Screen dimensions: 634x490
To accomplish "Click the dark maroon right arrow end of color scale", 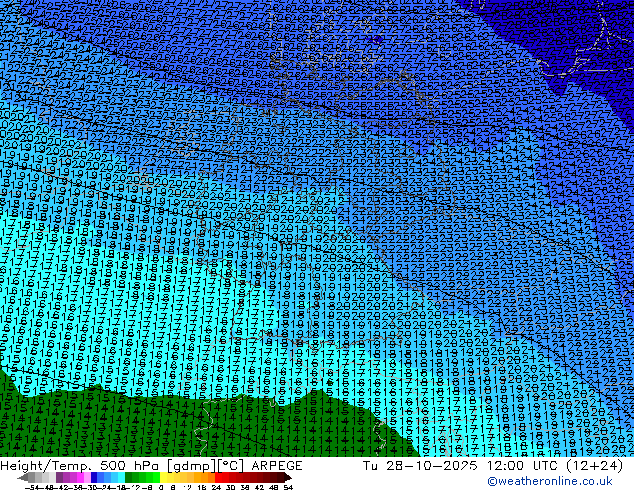I will pos(287,477).
